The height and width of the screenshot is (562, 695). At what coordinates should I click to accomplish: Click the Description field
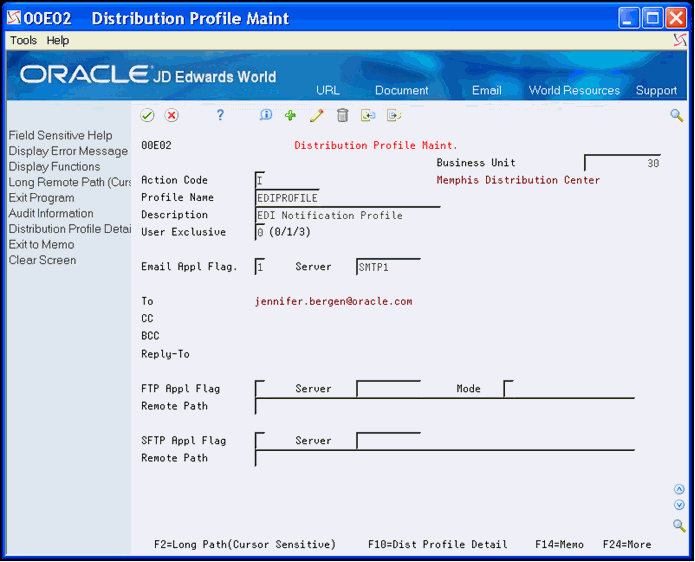[348, 215]
